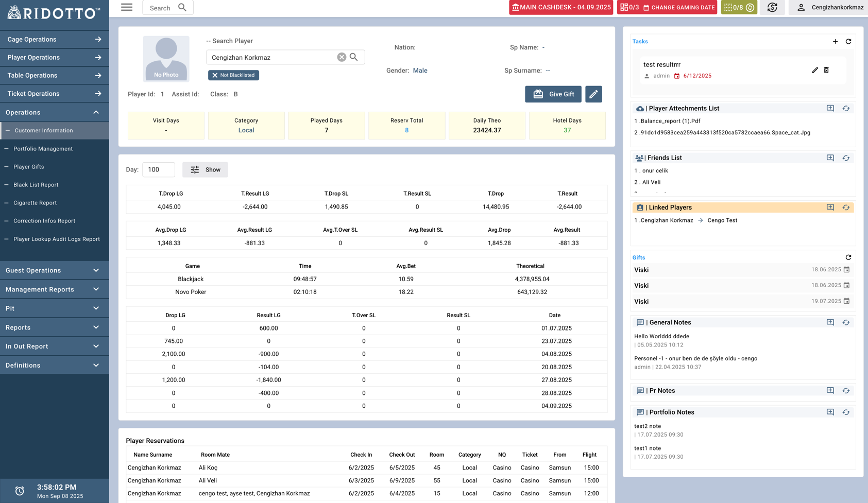868x503 pixels.
Task: Open Player Operations submenu
Action: 54,57
